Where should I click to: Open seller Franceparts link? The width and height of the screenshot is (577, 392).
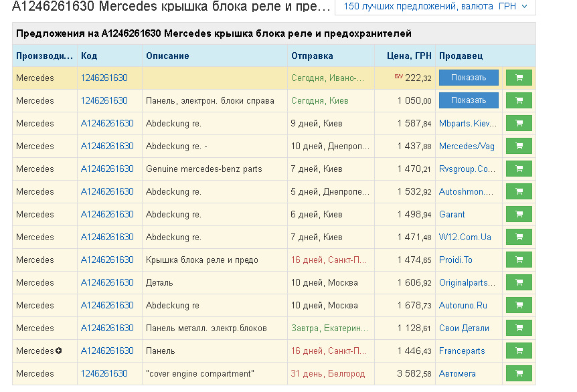coord(462,352)
